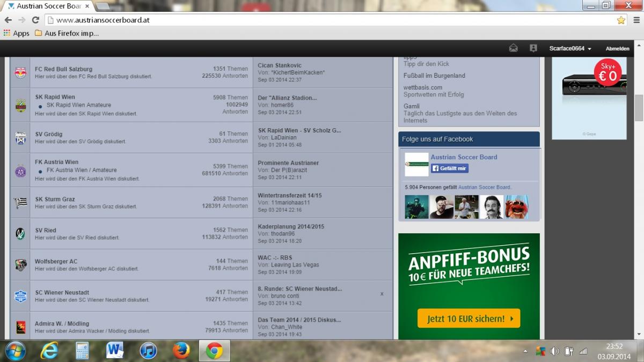The image size is (644, 362).
Task: Open iTunes from the taskbar
Action: (x=148, y=351)
